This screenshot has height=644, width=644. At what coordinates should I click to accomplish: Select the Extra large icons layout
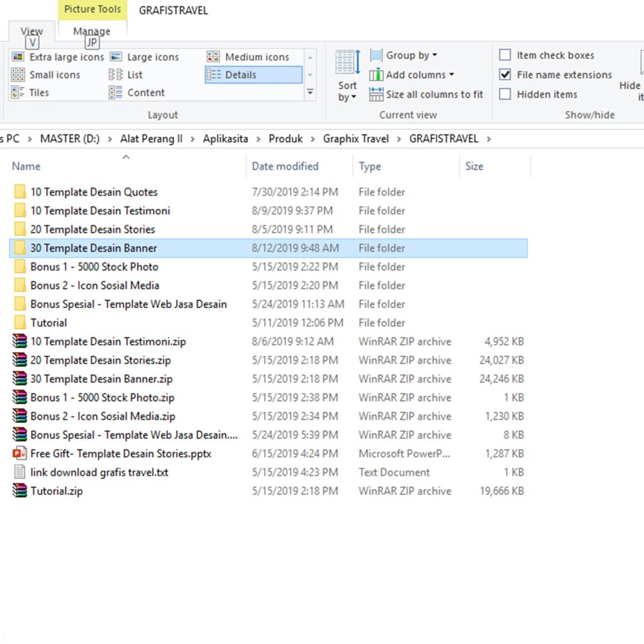58,57
